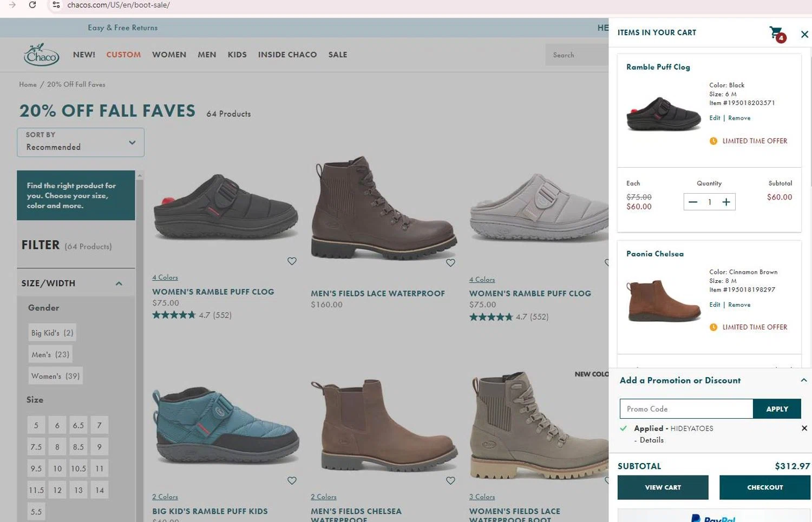Click clock icon beside Ramble Puff Clog offer
Screen dimensions: 812x522
713,141
